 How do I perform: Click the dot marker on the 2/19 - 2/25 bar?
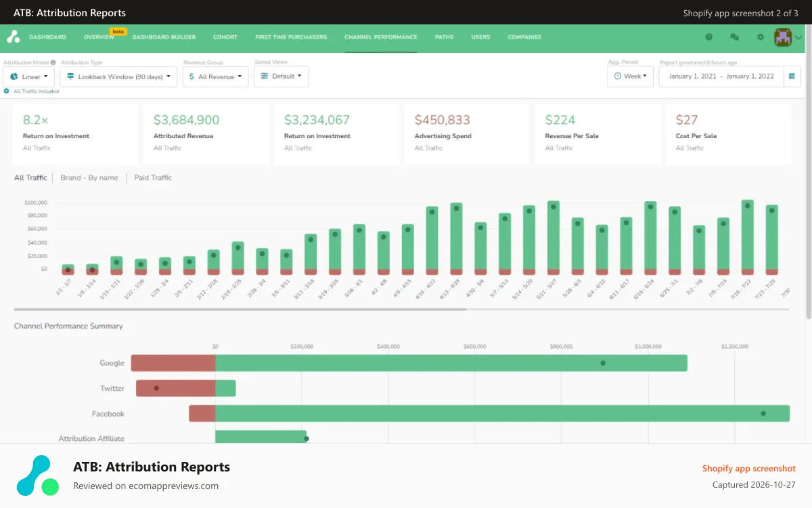click(x=238, y=248)
